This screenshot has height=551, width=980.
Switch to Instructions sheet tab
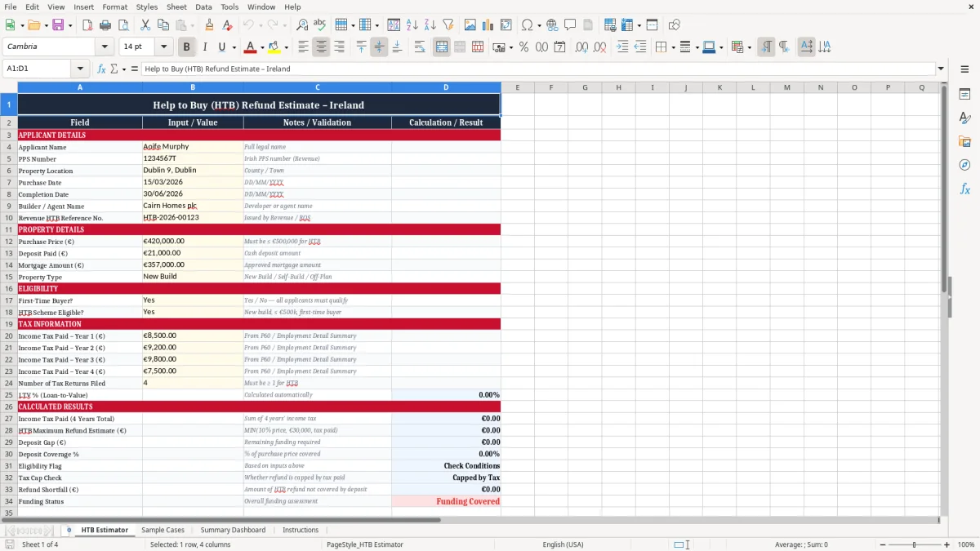pos(301,530)
